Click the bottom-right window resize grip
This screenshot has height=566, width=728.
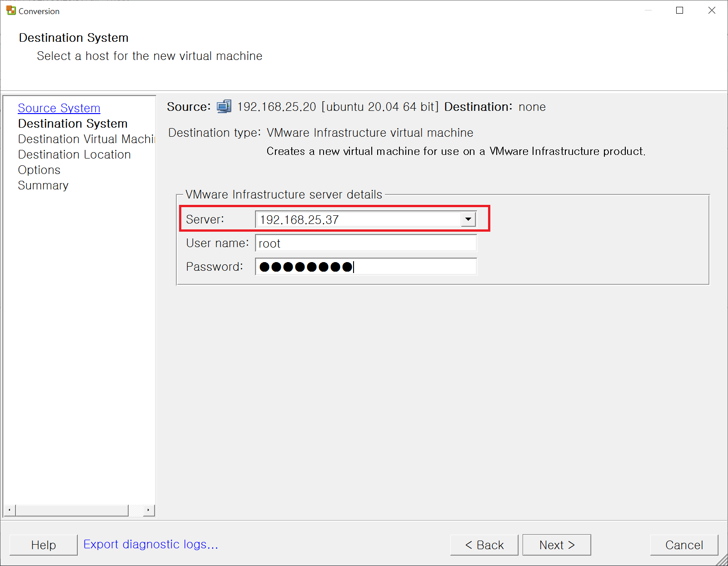[722, 560]
